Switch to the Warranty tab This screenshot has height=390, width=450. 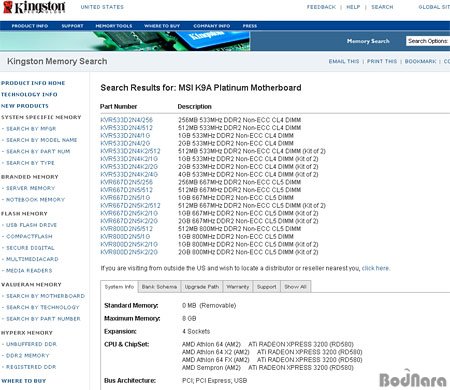[238, 287]
